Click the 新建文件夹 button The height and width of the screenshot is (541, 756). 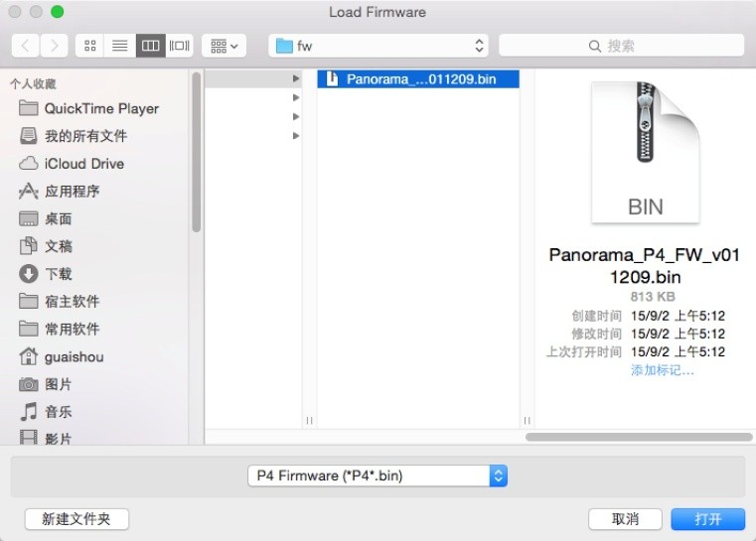point(76,519)
